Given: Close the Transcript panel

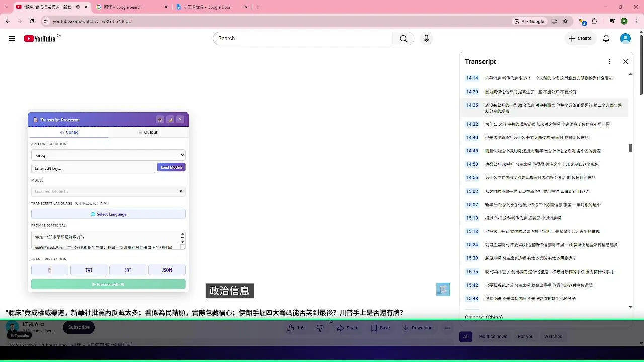Looking at the screenshot, I should pyautogui.click(x=626, y=62).
